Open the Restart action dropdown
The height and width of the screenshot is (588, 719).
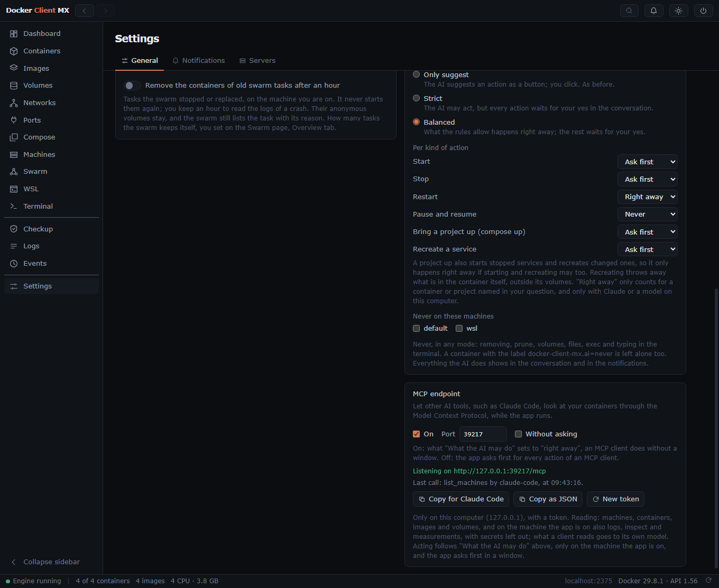tap(648, 197)
